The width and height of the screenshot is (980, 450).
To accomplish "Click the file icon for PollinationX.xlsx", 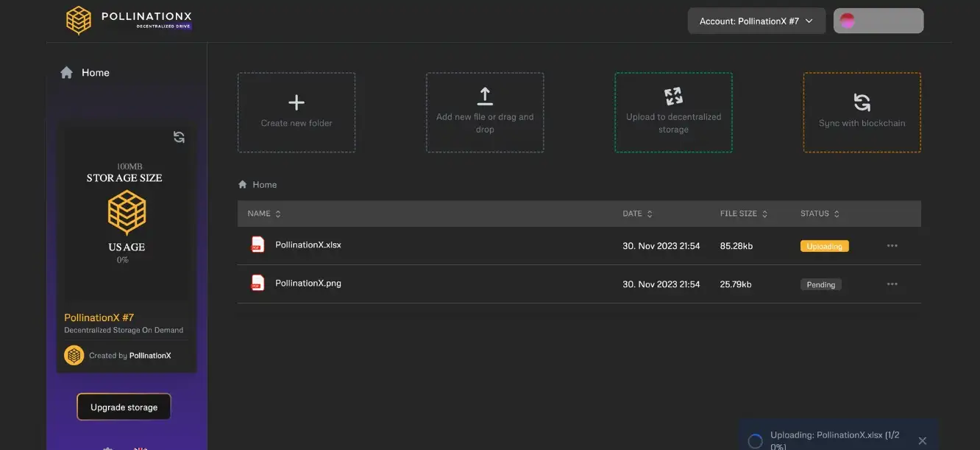I will tap(258, 245).
